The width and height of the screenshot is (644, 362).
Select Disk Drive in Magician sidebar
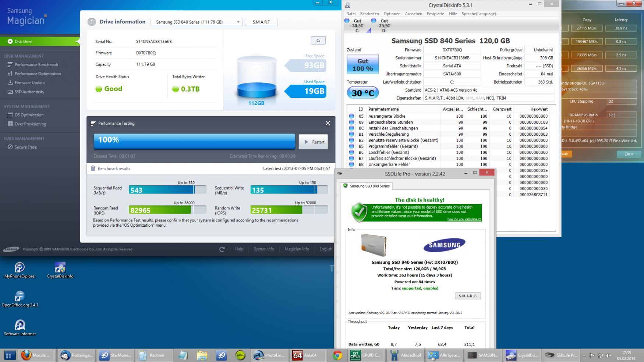click(x=40, y=42)
